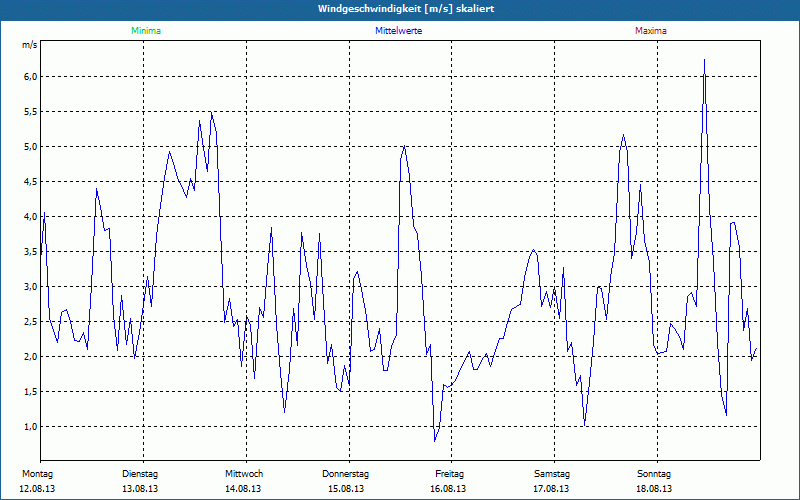Viewport: 800px width, 500px height.
Task: Click the 3,5 y-axis value
Action: tap(31, 252)
